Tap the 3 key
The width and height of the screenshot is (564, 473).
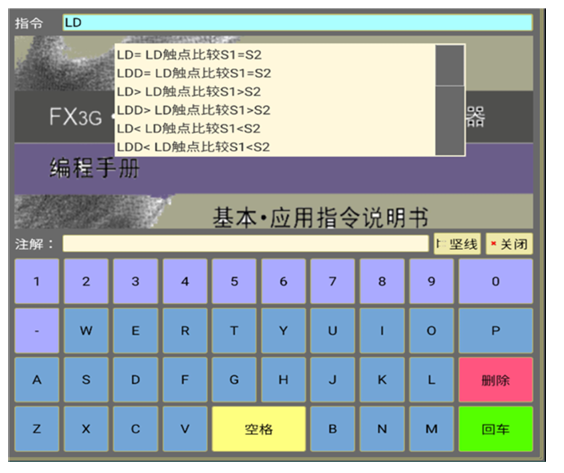pyautogui.click(x=135, y=281)
